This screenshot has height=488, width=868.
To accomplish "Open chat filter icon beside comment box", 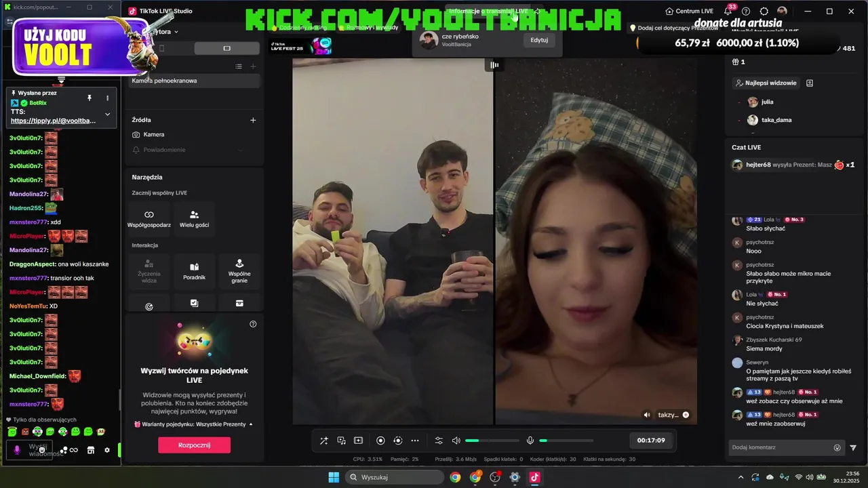I will pos(853,447).
